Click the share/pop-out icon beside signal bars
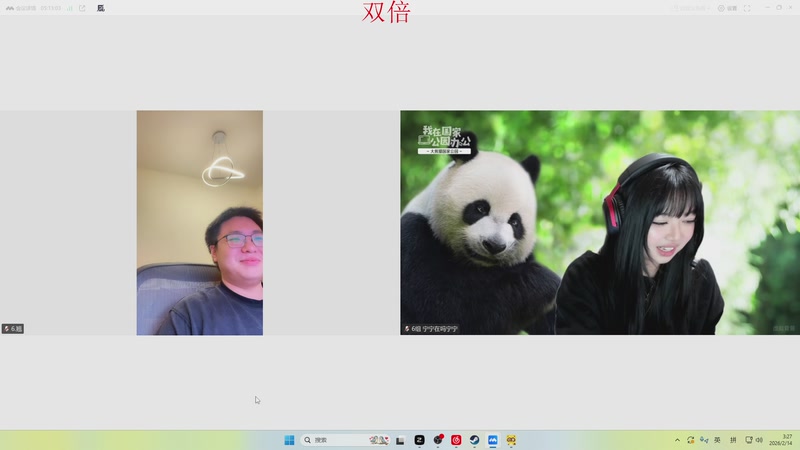The width and height of the screenshot is (800, 450). [82, 8]
